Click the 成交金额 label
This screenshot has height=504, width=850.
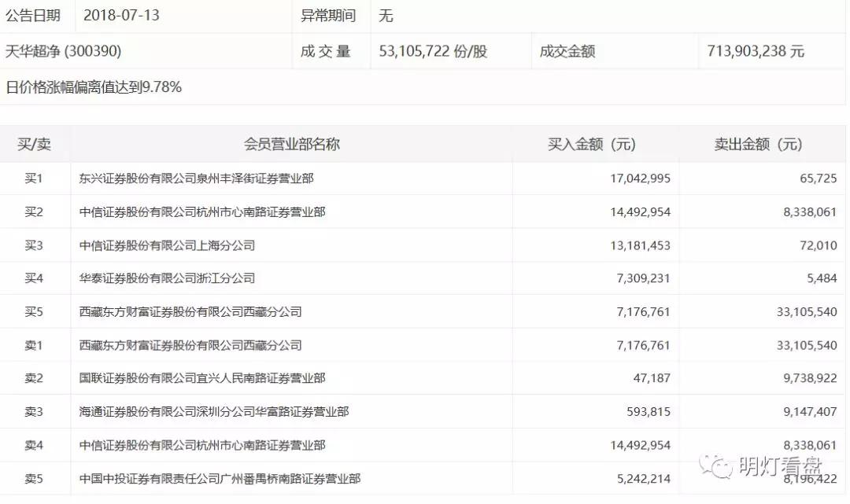[x=567, y=51]
